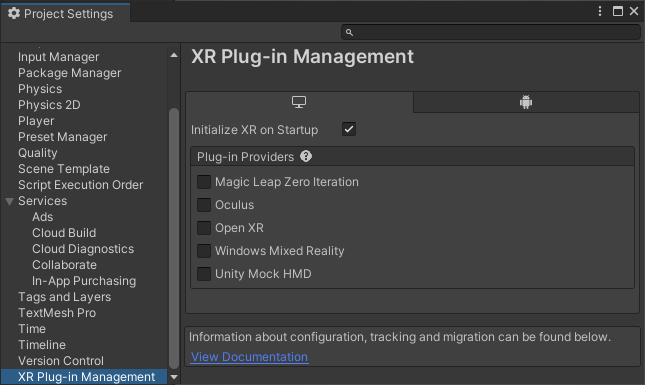Open the View Documentation link
The height and width of the screenshot is (385, 645).
(250, 357)
